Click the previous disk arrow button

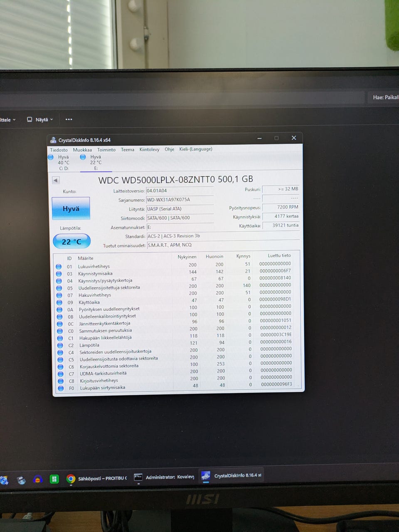(56, 180)
